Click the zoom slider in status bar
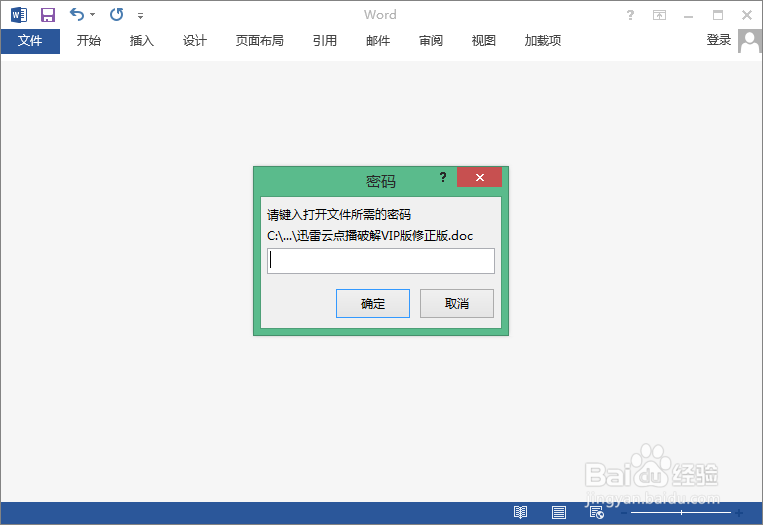The width and height of the screenshot is (763, 525). coord(681,512)
